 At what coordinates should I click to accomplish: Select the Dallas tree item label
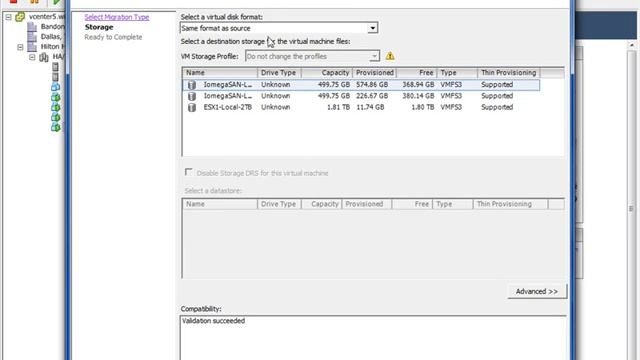52,37
